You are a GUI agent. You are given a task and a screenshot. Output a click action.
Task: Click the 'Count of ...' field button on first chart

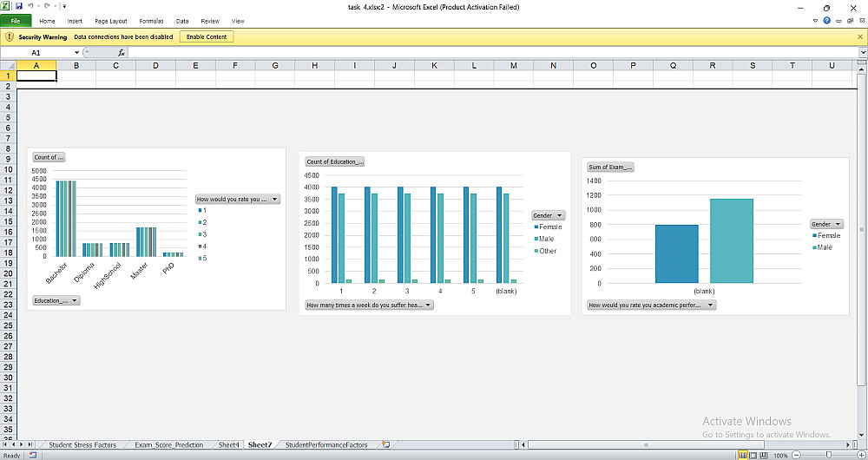[x=49, y=157]
